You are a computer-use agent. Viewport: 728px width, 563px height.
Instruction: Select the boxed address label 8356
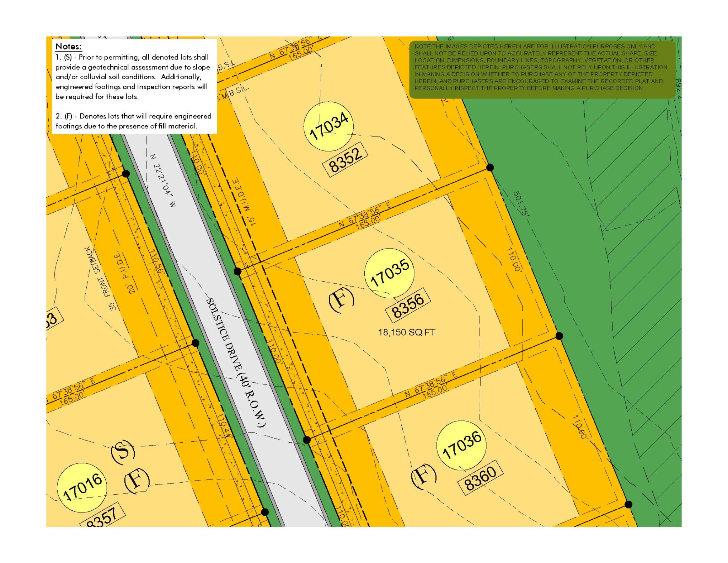(x=408, y=306)
